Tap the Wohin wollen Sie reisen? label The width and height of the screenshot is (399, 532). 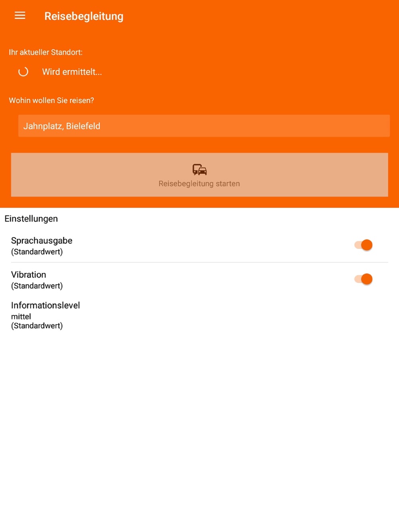coord(51,100)
